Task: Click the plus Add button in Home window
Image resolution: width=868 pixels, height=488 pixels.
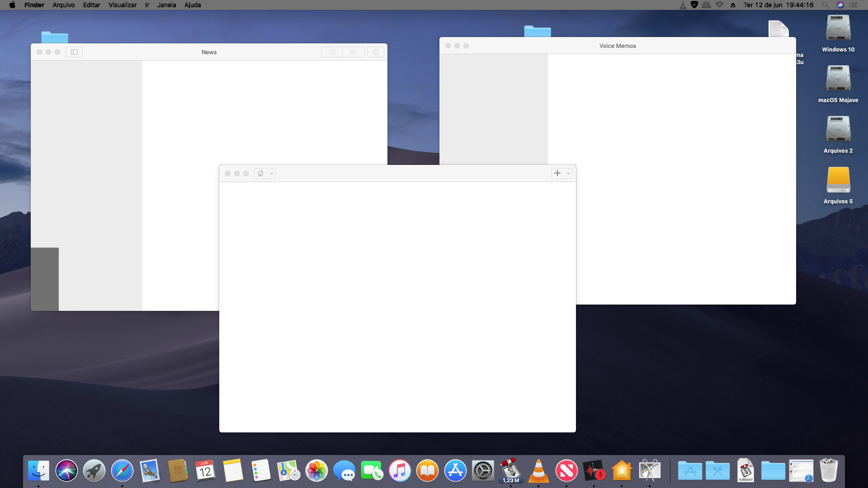Action: (x=557, y=174)
